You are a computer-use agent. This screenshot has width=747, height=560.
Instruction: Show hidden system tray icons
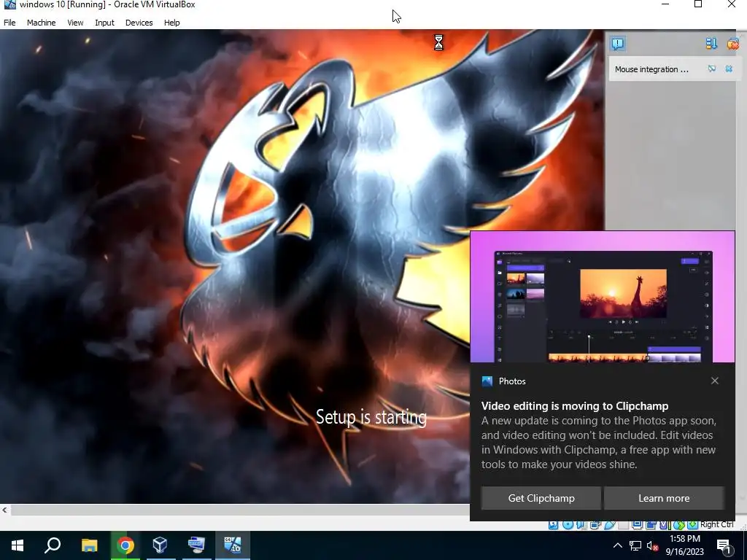[x=617, y=545]
